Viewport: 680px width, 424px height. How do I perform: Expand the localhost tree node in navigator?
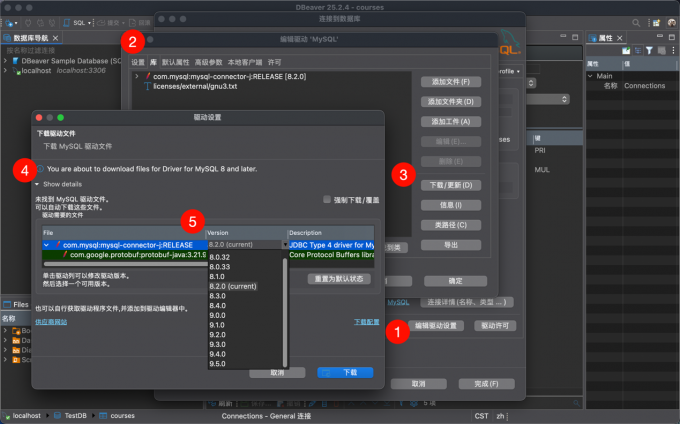click(5, 71)
